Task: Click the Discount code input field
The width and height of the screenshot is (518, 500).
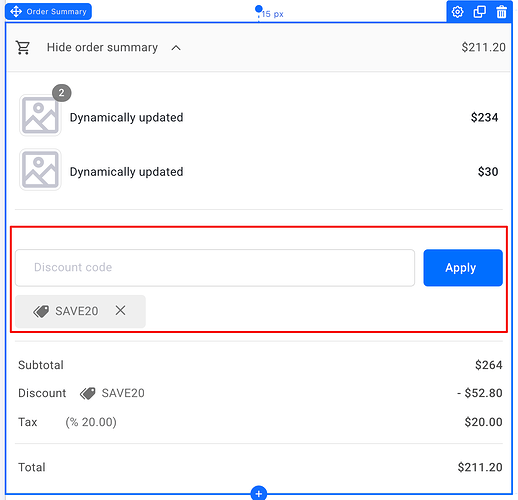Action: pos(215,268)
